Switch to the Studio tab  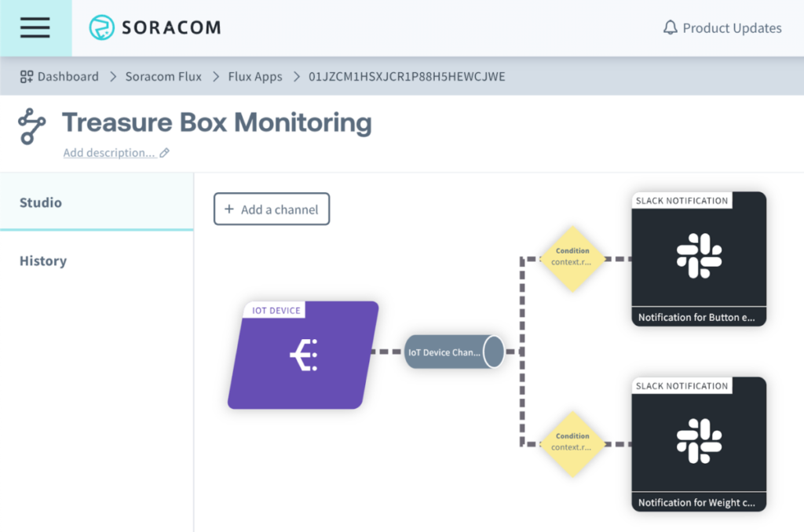pos(41,202)
